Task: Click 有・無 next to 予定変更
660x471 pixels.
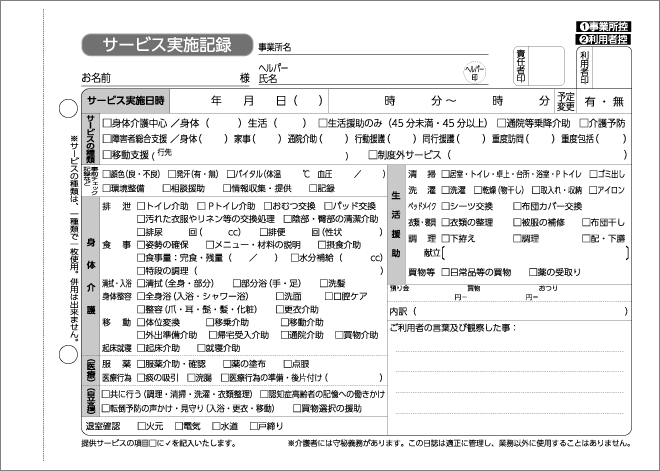Action: pos(604,101)
